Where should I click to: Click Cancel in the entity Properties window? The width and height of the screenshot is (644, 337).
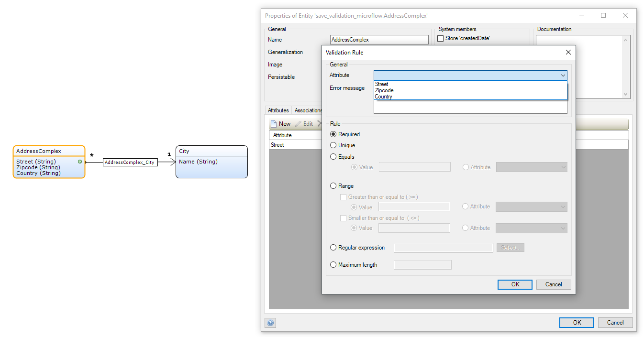(x=615, y=323)
